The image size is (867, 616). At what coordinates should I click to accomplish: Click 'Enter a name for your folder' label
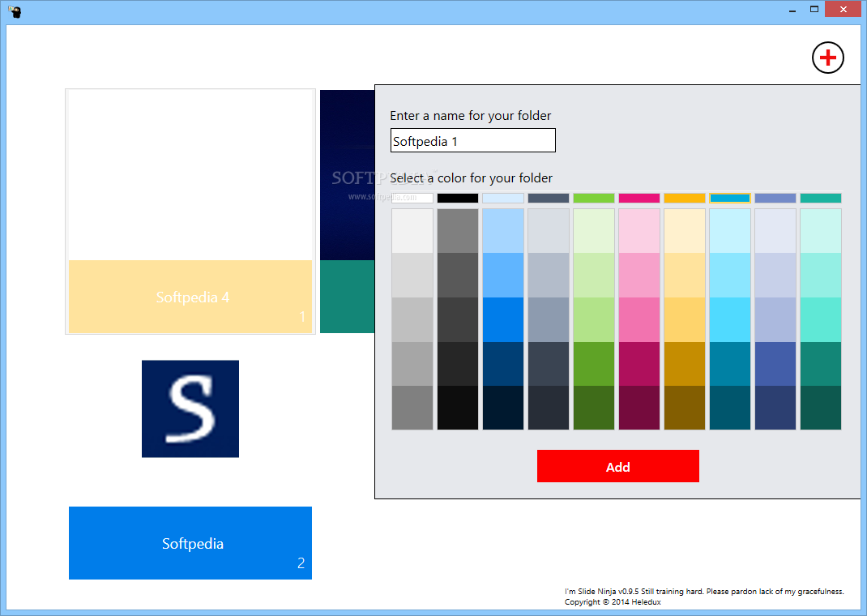[471, 116]
